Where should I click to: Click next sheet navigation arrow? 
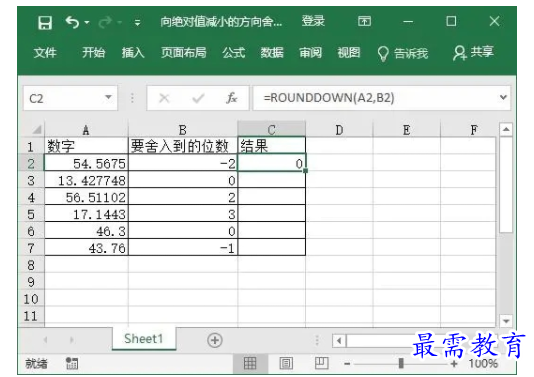(72, 340)
